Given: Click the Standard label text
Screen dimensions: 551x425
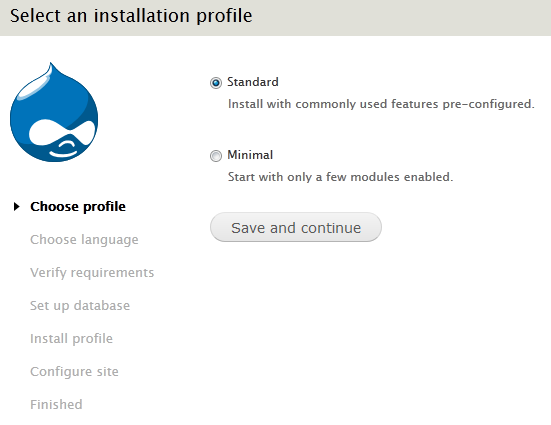Looking at the screenshot, I should (253, 82).
